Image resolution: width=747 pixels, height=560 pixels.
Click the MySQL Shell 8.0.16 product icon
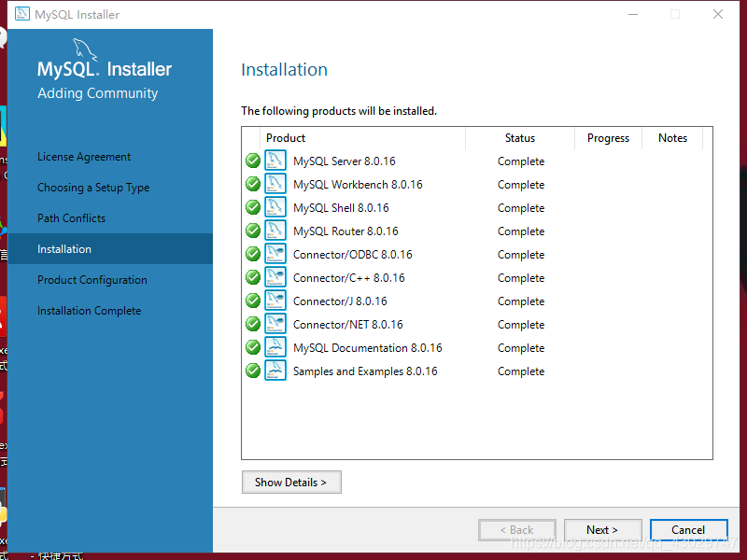point(275,207)
